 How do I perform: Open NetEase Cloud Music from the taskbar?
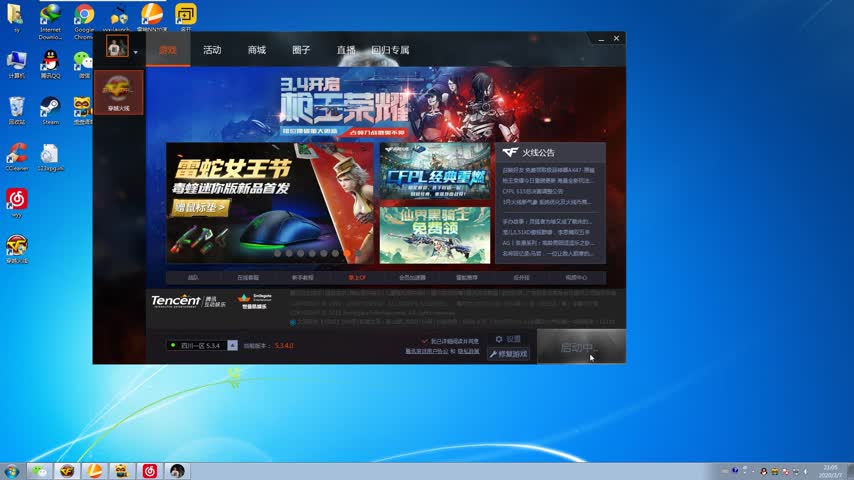[x=149, y=471]
